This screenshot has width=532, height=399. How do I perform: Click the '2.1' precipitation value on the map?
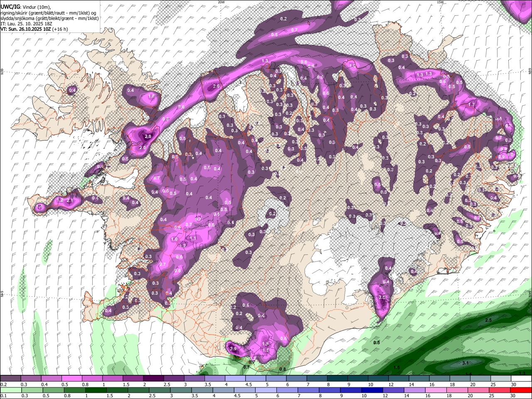point(70,201)
